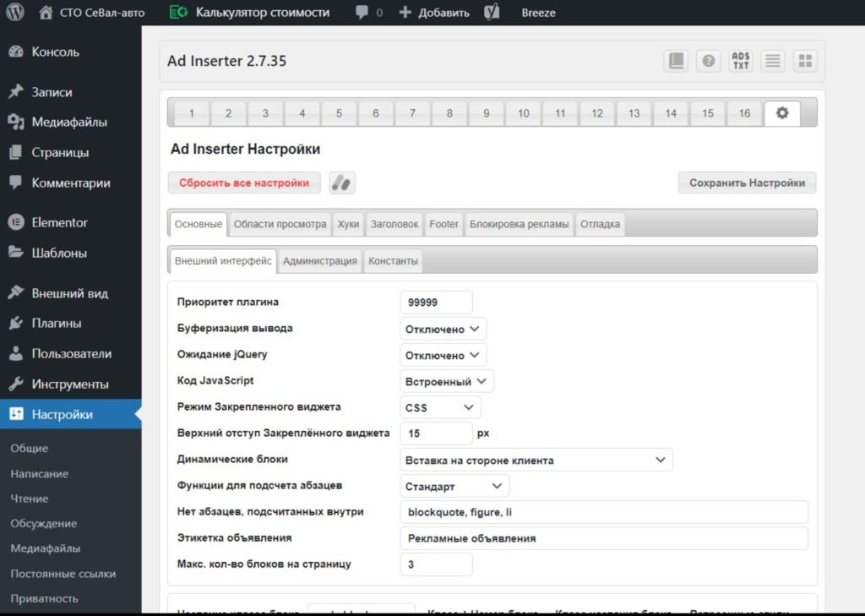Screen dimensions: 865x616
Task: Select the Внешний интерфейс sub-tab
Action: coord(223,261)
